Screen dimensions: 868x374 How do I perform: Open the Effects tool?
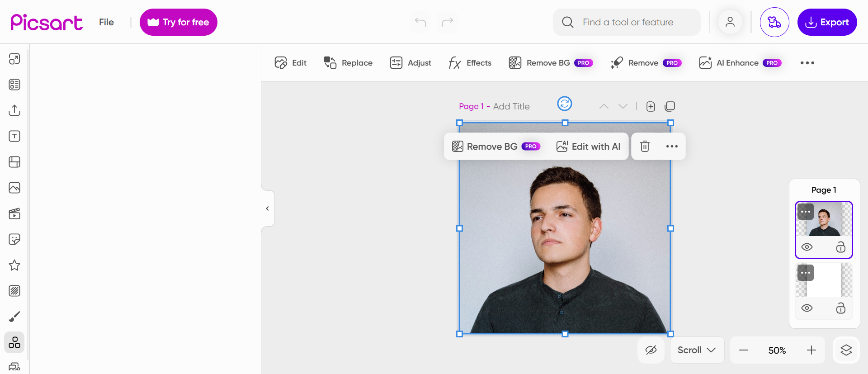coord(470,63)
